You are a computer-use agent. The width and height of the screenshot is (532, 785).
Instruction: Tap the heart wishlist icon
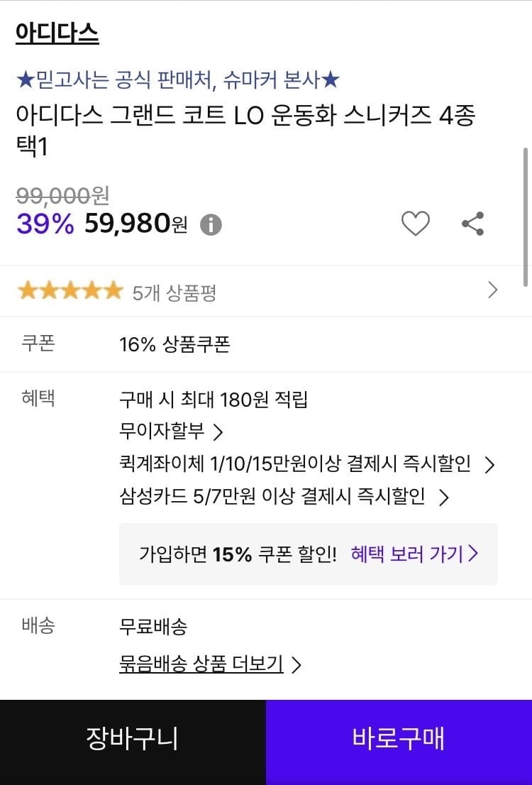pos(416,224)
